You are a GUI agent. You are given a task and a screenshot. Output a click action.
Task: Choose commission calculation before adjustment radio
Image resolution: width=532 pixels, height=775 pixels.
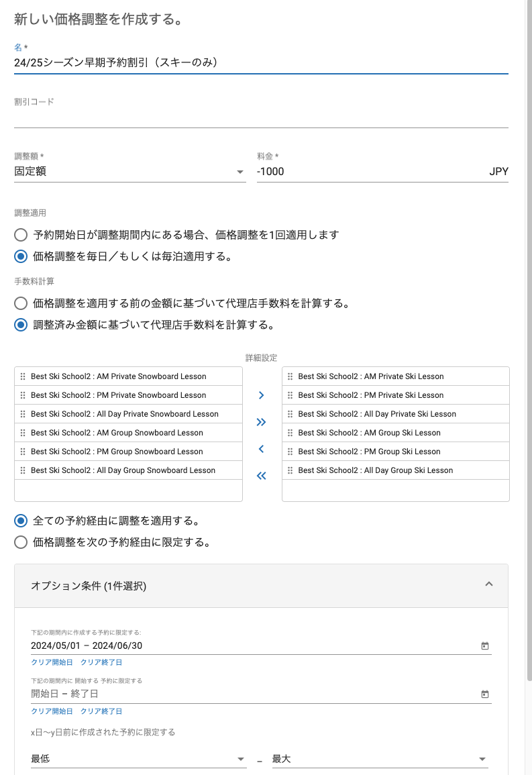[21, 303]
